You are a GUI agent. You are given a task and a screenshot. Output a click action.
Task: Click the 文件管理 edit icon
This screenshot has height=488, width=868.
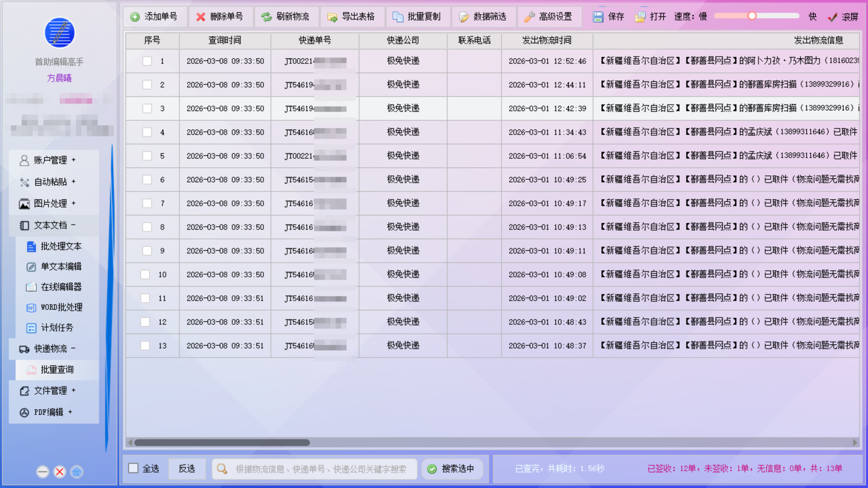coord(24,391)
